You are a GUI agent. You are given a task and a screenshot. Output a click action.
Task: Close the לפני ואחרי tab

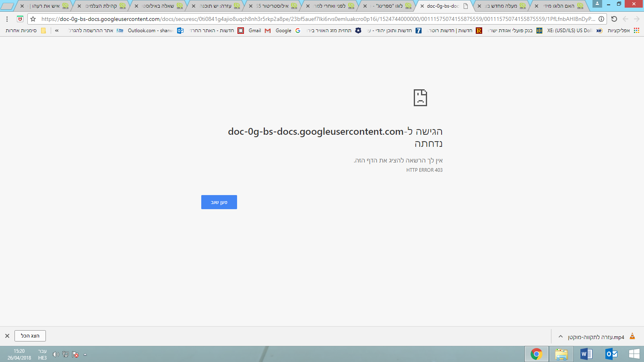click(308, 6)
